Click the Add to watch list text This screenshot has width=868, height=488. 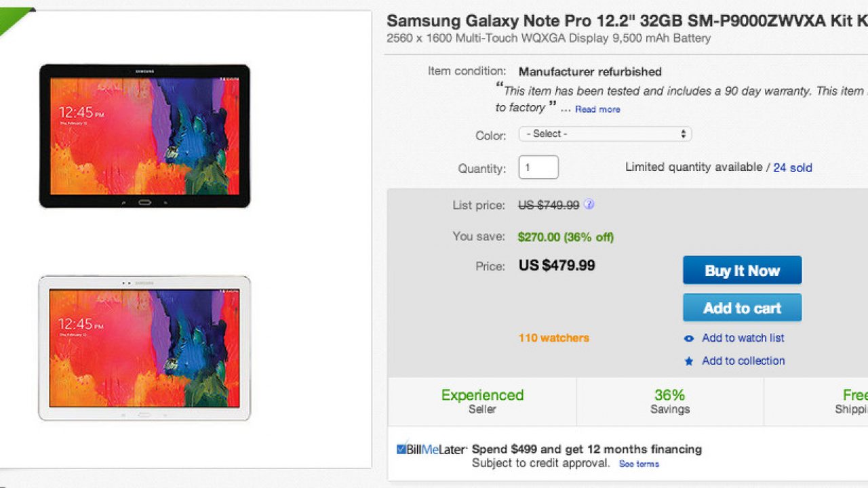pyautogui.click(x=743, y=338)
